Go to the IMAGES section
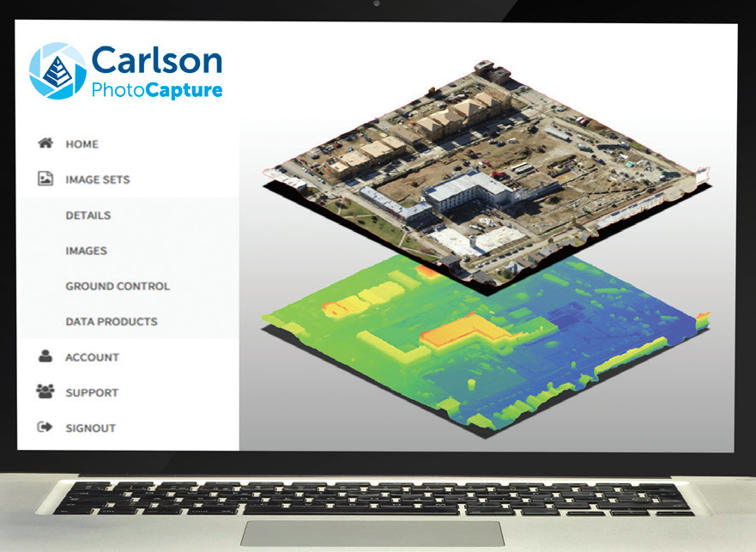 tap(87, 251)
